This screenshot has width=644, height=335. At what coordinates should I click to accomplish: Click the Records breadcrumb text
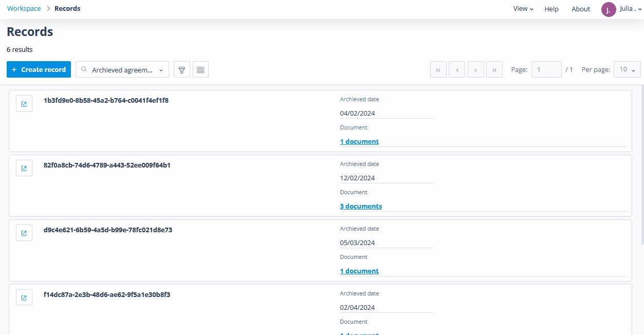[x=67, y=9]
